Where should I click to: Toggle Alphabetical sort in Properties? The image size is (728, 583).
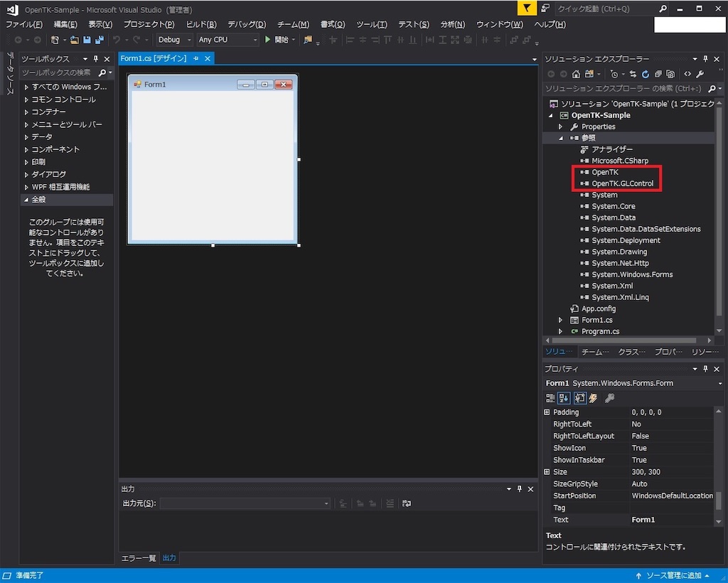coord(564,398)
